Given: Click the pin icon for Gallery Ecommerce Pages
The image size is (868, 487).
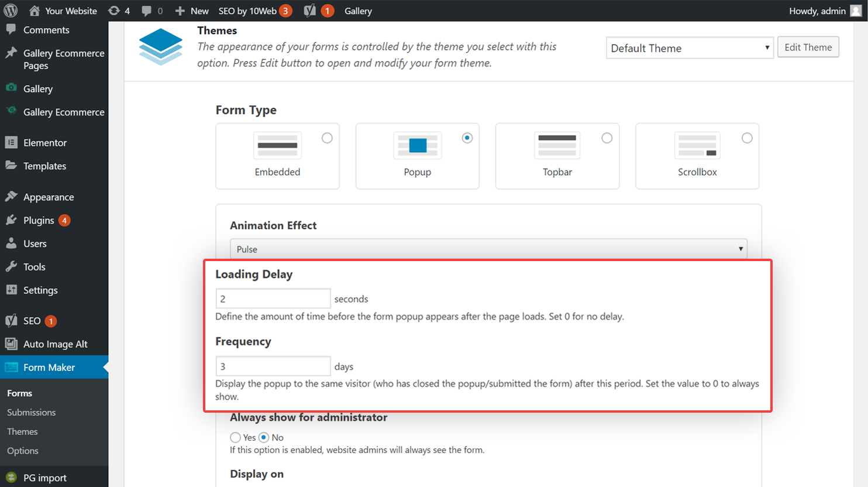Looking at the screenshot, I should 11,53.
